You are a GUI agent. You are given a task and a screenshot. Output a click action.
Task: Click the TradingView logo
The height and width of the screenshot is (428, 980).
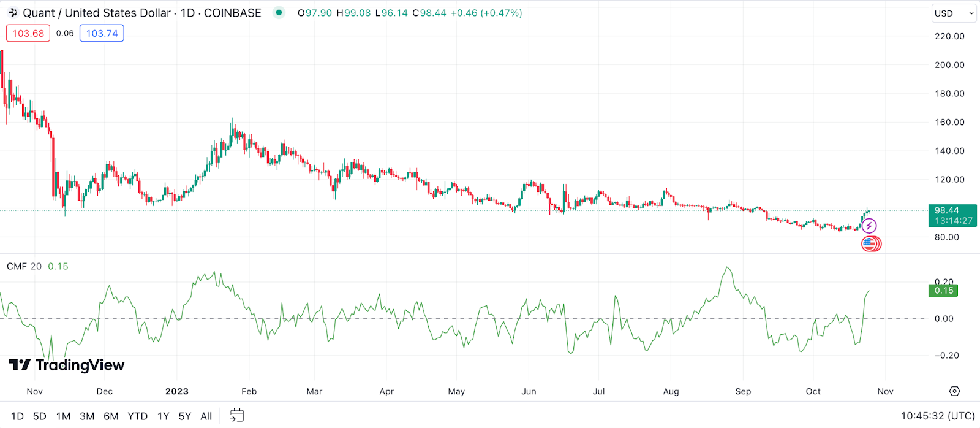click(x=67, y=365)
